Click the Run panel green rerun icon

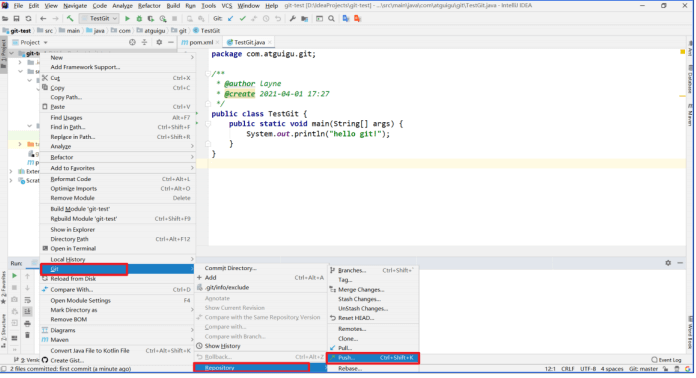point(14,276)
